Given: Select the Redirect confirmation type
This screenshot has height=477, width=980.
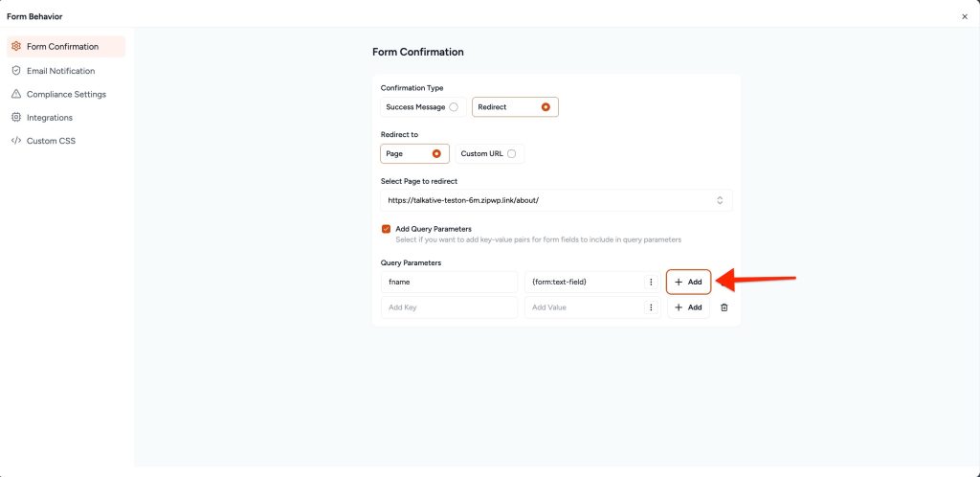Looking at the screenshot, I should (x=546, y=107).
